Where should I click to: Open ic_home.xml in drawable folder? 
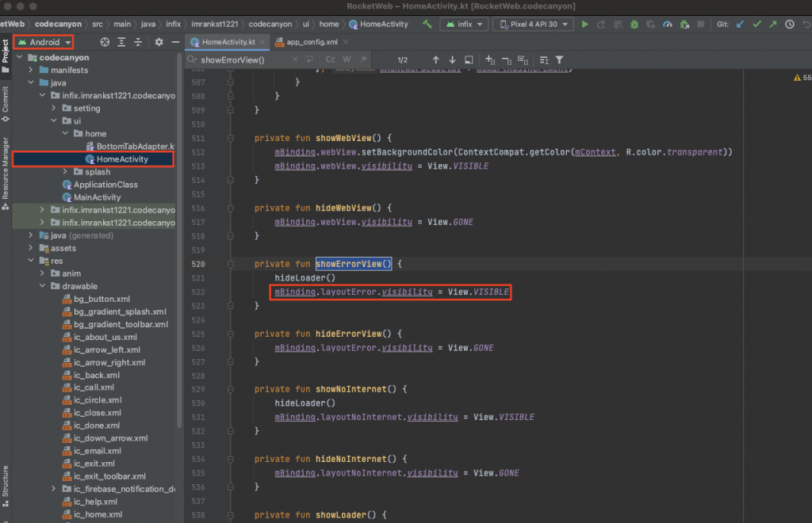click(x=98, y=514)
